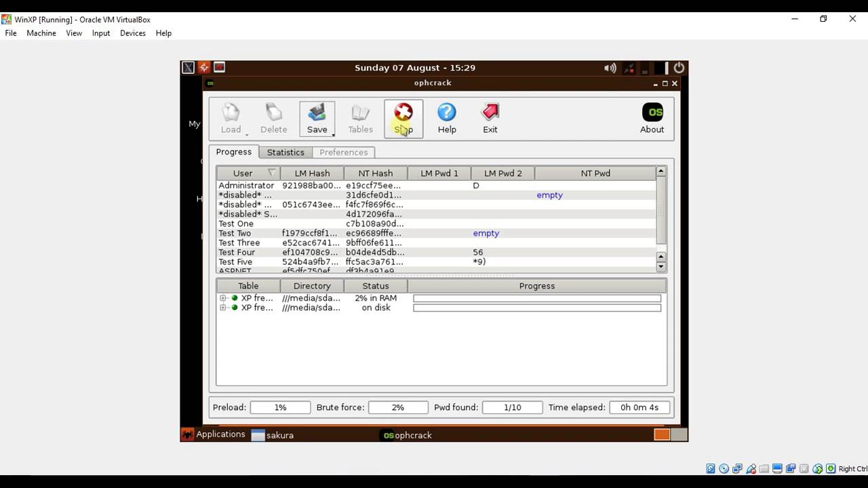Click the Delete toolbar icon
Screen dimensions: 868x488
tap(274, 113)
